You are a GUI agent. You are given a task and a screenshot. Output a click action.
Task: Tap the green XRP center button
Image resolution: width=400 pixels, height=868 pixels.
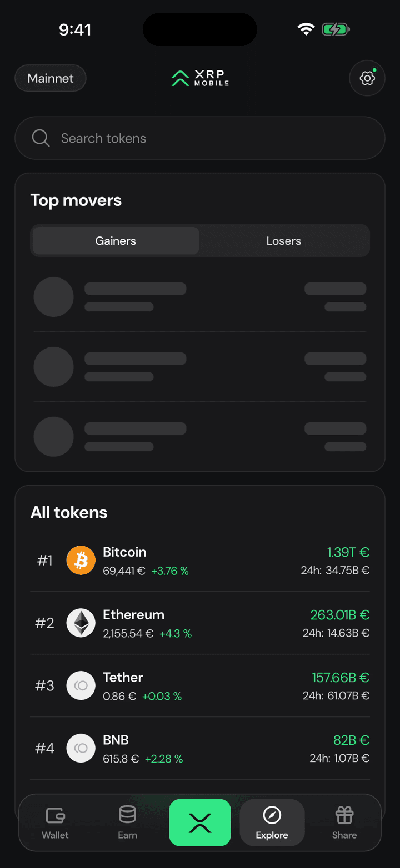(x=200, y=822)
